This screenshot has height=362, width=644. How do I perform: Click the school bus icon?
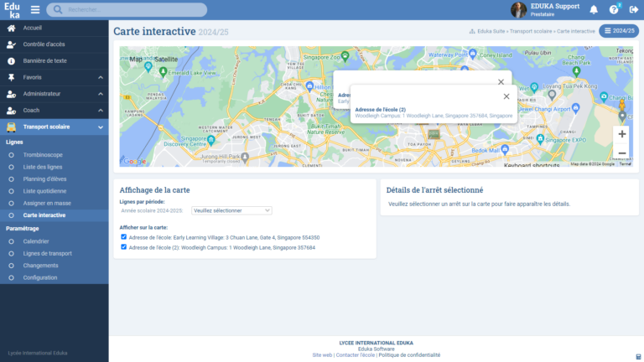click(x=11, y=127)
